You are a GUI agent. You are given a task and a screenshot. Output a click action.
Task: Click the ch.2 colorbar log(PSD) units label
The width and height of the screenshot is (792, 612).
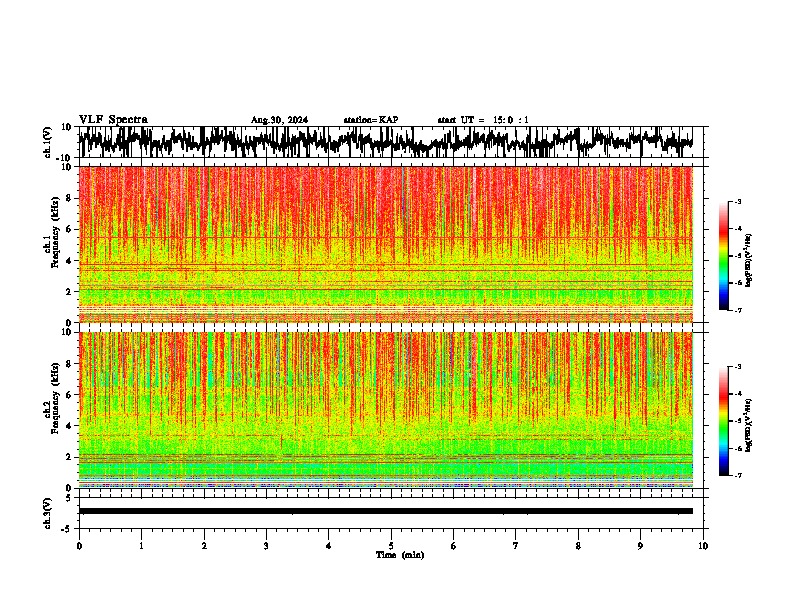click(x=749, y=425)
